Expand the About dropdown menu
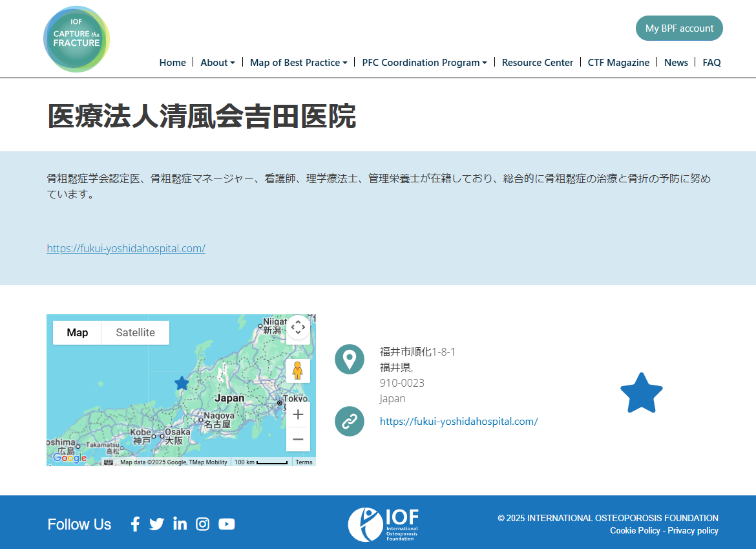Image resolution: width=756 pixels, height=549 pixels. (217, 63)
